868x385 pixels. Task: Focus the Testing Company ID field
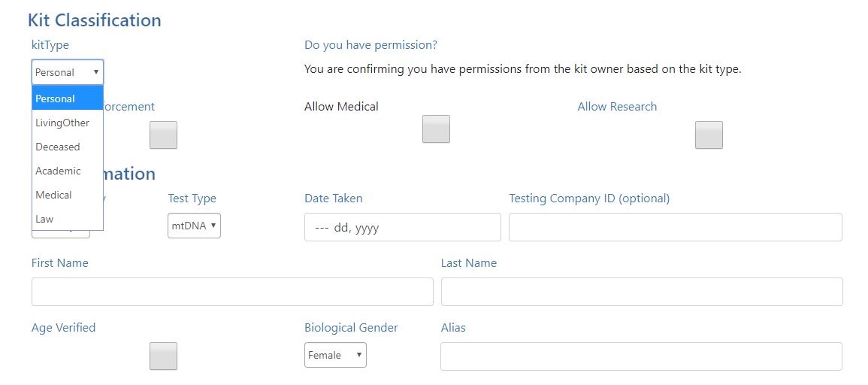coord(675,227)
